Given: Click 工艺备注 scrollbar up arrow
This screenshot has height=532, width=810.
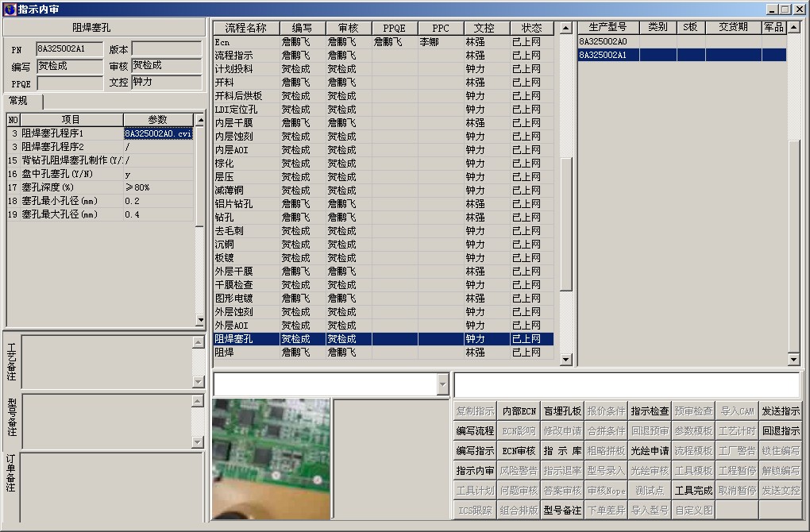Looking at the screenshot, I should 199,341.
